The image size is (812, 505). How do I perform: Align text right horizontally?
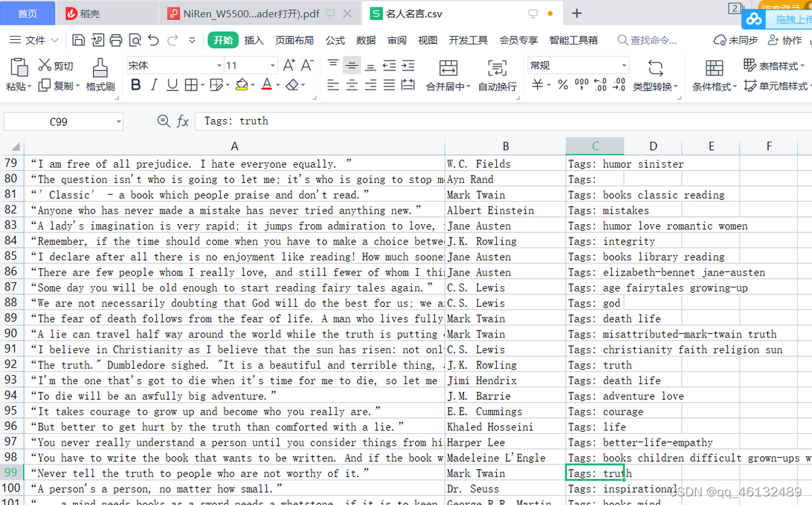pyautogui.click(x=370, y=85)
